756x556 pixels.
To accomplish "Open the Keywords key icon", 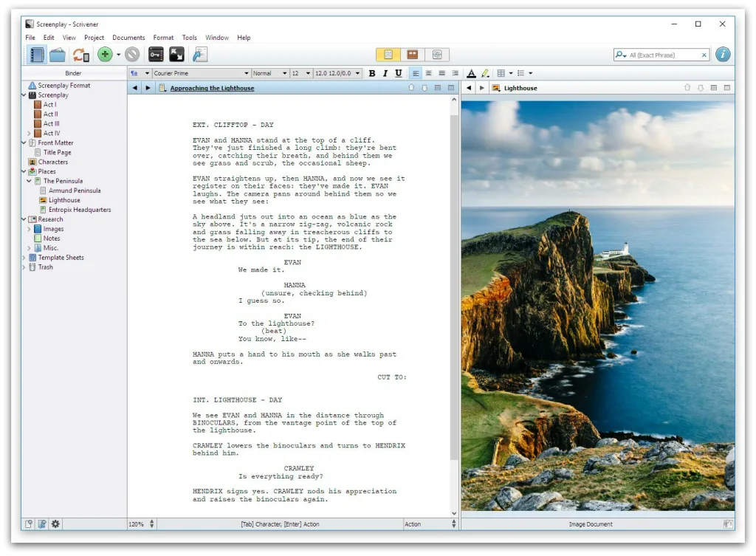I will 156,55.
